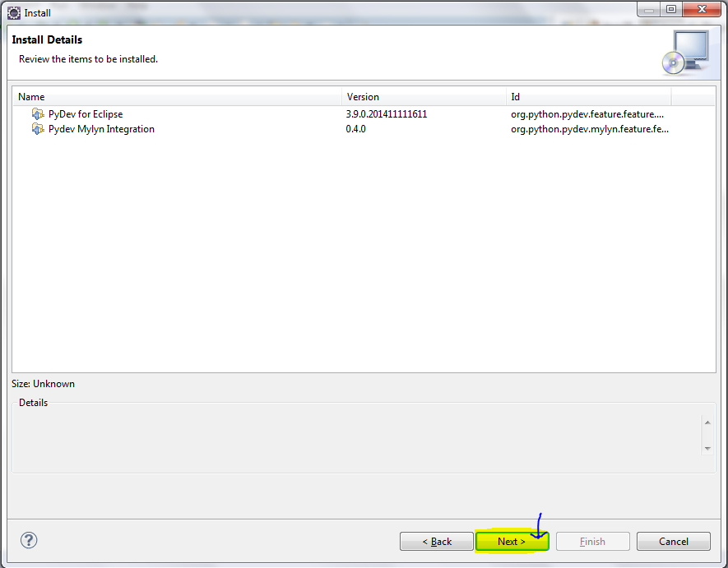This screenshot has width=728, height=568.
Task: Click Next to continue installation
Action: (512, 542)
